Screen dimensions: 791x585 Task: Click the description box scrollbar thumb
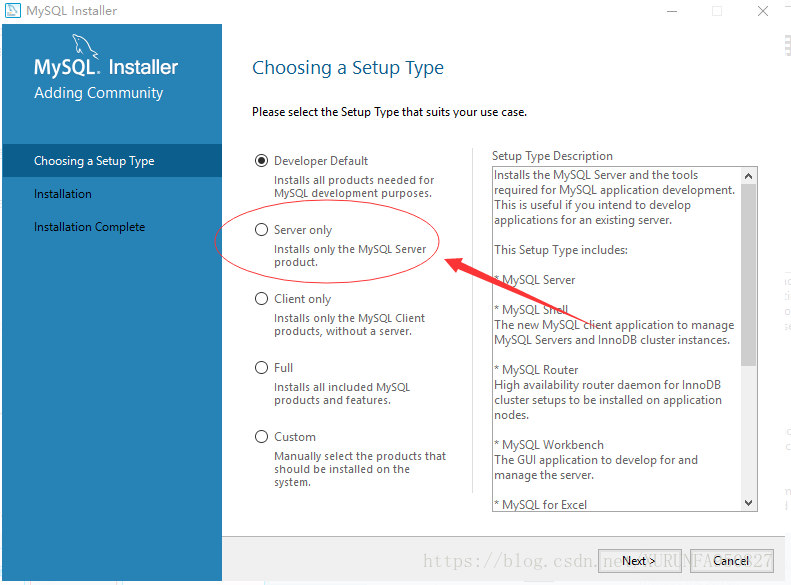pos(749,275)
